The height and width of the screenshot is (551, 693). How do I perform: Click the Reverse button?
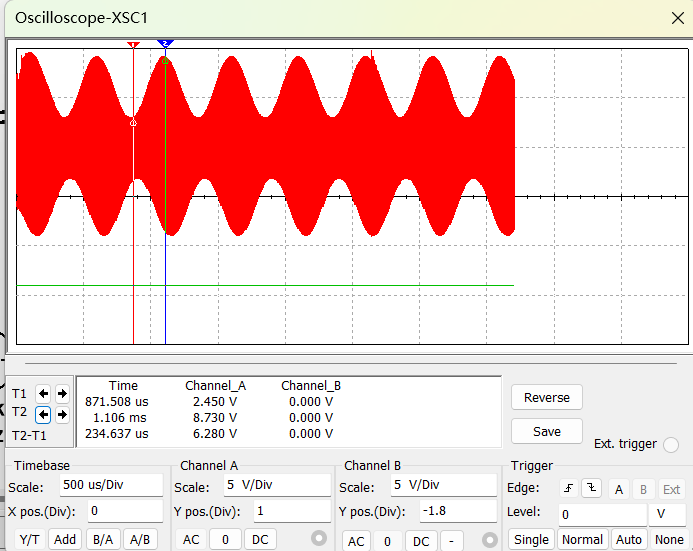(547, 397)
